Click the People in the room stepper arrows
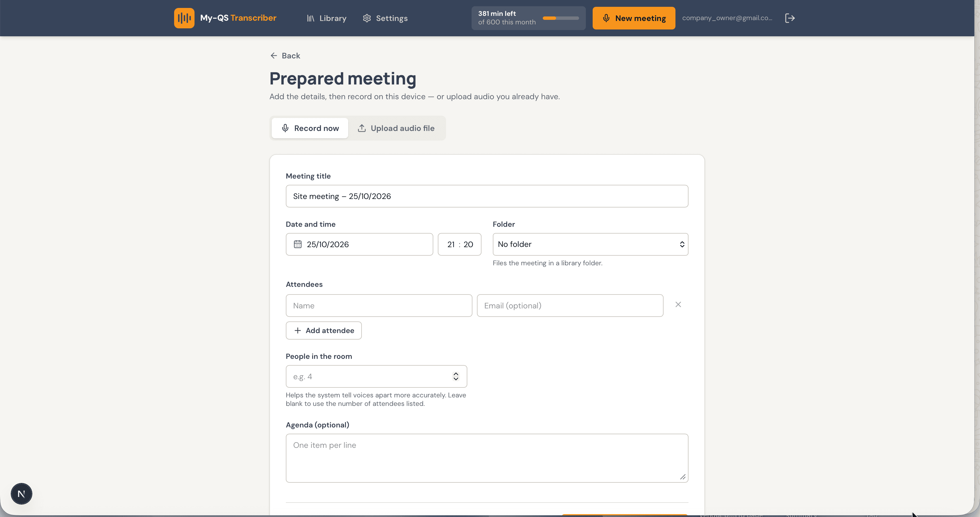The width and height of the screenshot is (980, 517). [x=456, y=376]
